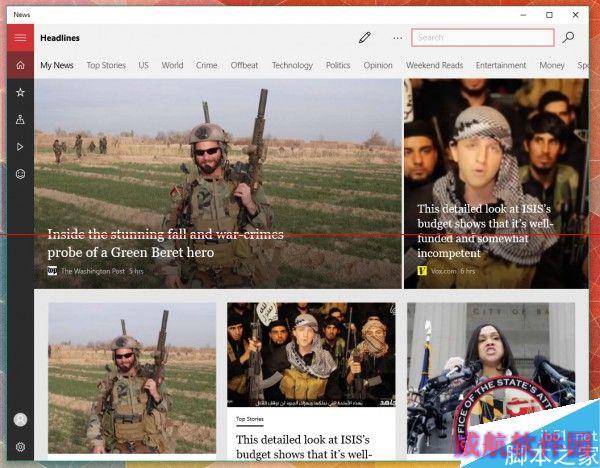The image size is (600, 468).
Task: Open lower ISIS budget article headline
Action: click(304, 447)
